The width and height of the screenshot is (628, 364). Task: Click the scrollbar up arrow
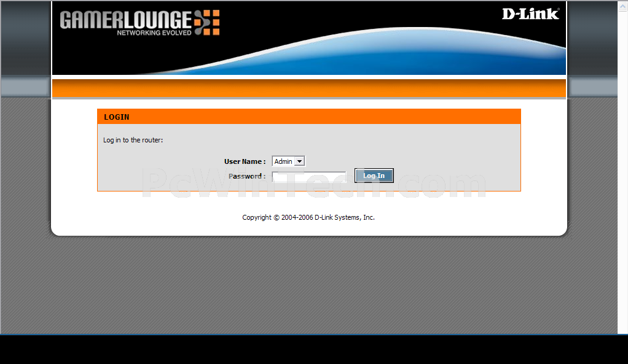pyautogui.click(x=623, y=6)
